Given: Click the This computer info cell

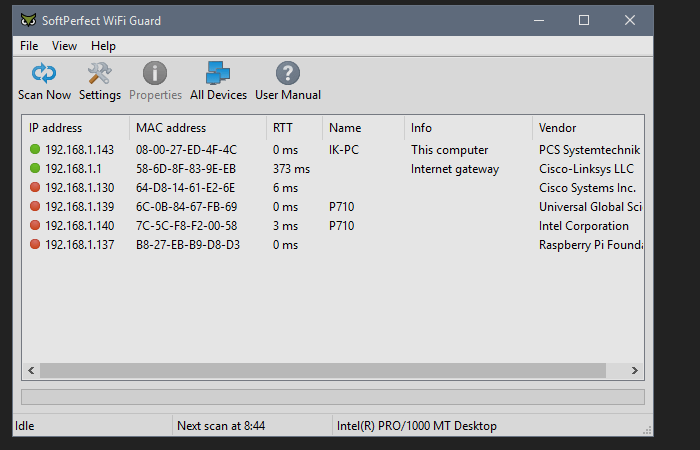Looking at the screenshot, I should pyautogui.click(x=450, y=150).
